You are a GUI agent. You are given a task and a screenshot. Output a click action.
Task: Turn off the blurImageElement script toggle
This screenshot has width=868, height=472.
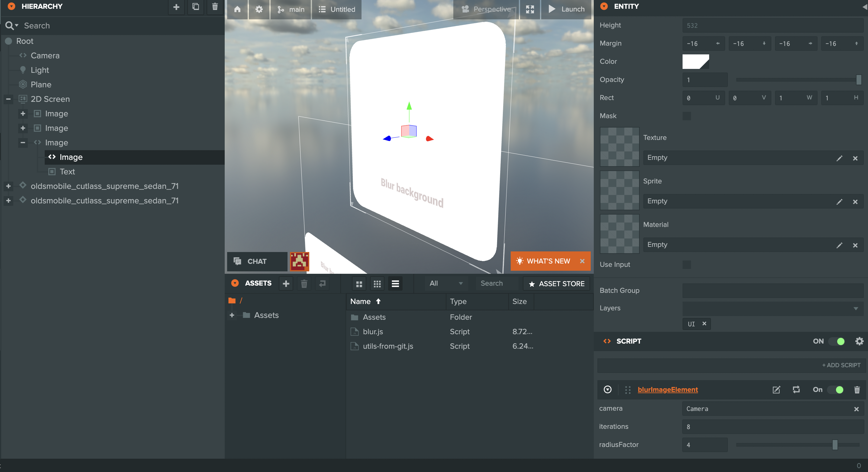(838, 390)
